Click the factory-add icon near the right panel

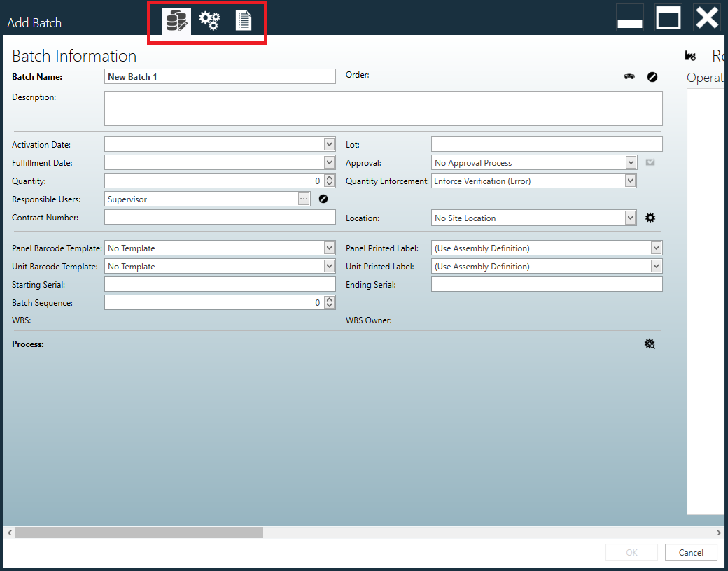pos(690,55)
